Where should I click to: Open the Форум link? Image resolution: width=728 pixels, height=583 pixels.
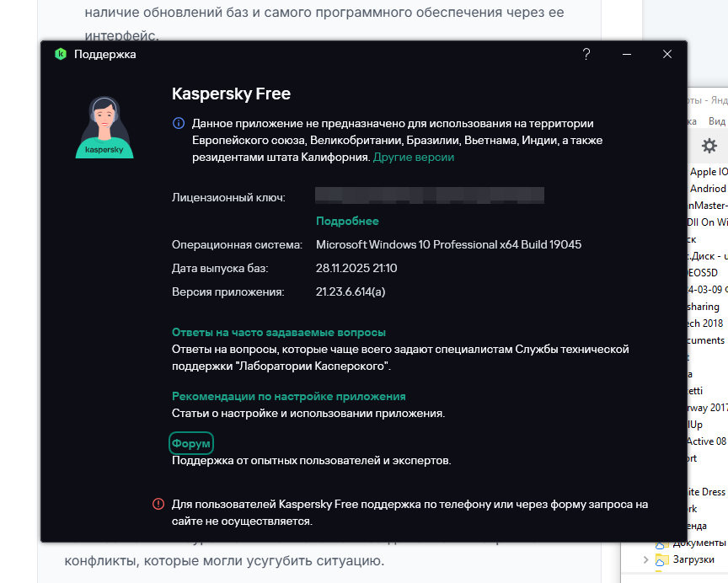click(x=190, y=443)
